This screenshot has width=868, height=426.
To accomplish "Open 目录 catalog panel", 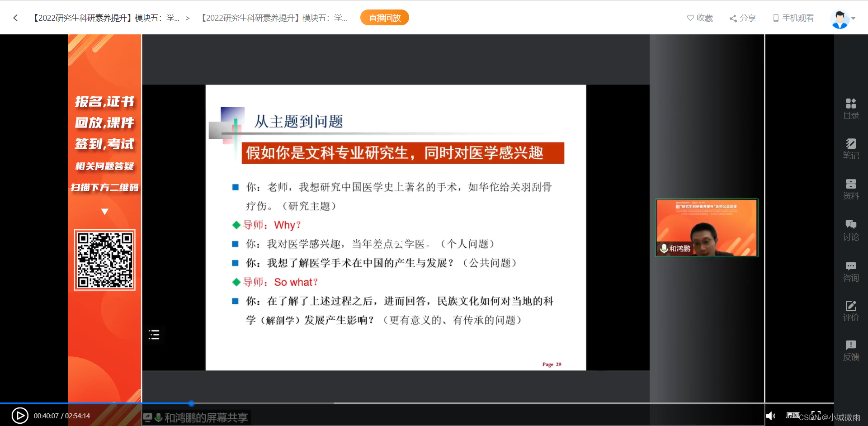I will click(x=851, y=109).
